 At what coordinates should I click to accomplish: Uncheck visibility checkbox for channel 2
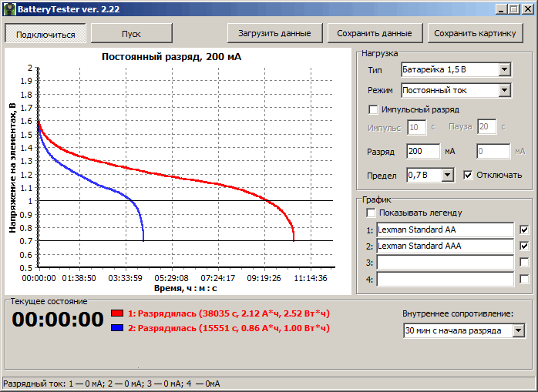[524, 246]
